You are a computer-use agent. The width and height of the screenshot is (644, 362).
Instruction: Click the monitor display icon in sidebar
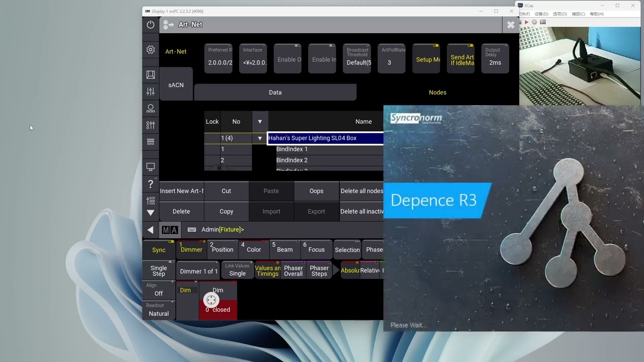pos(150,166)
